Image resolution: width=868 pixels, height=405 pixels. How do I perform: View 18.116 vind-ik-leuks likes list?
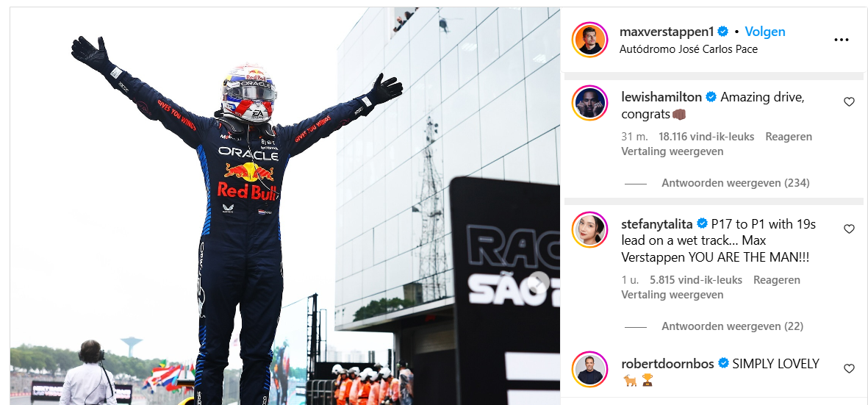706,137
